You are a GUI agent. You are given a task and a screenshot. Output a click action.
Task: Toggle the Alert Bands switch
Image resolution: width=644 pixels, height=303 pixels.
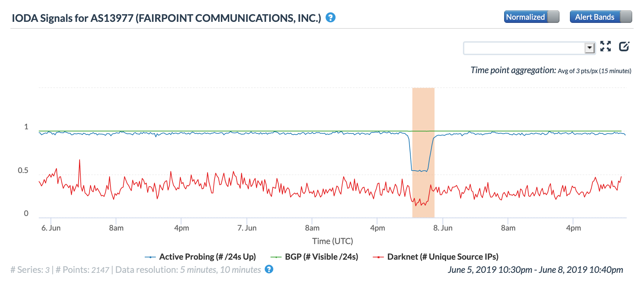pyautogui.click(x=601, y=17)
